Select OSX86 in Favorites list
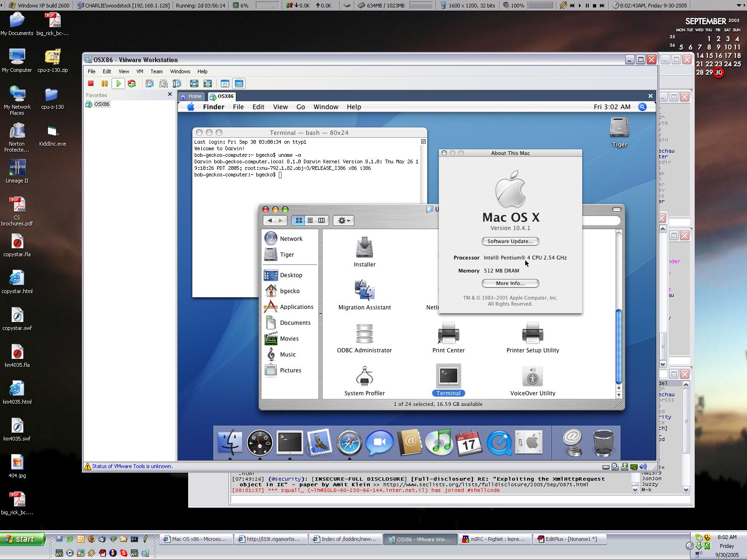Screen dimensions: 747x560 (98, 104)
